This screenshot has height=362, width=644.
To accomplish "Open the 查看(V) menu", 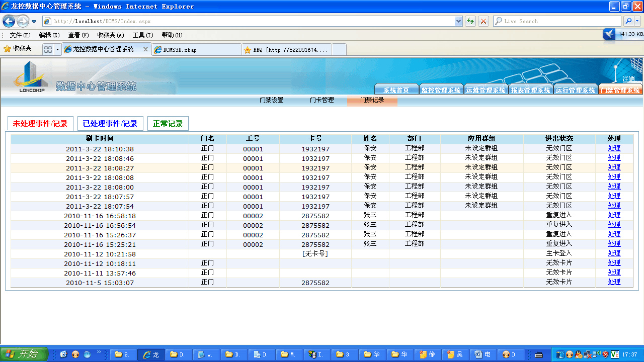I will 78,35.
